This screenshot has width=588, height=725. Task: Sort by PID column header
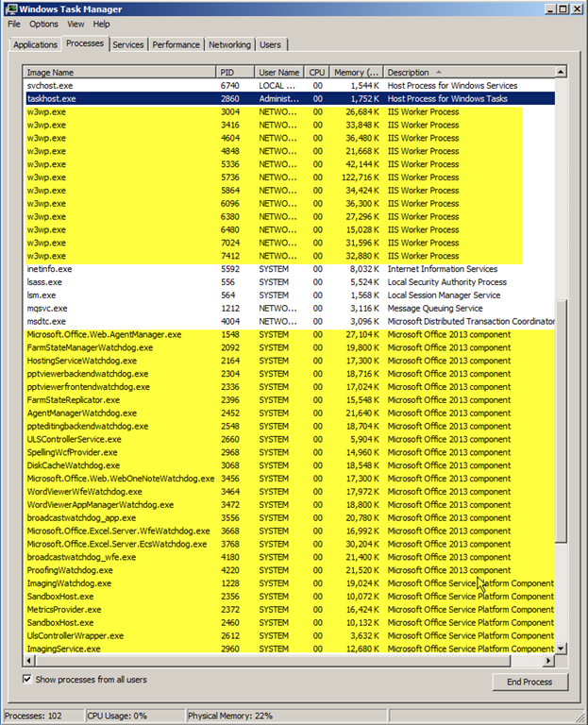tap(235, 72)
